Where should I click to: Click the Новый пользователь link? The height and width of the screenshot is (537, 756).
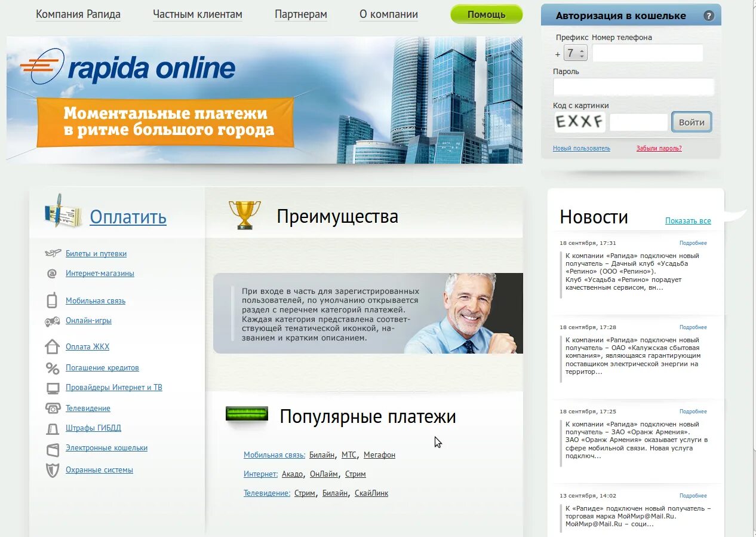tap(582, 148)
